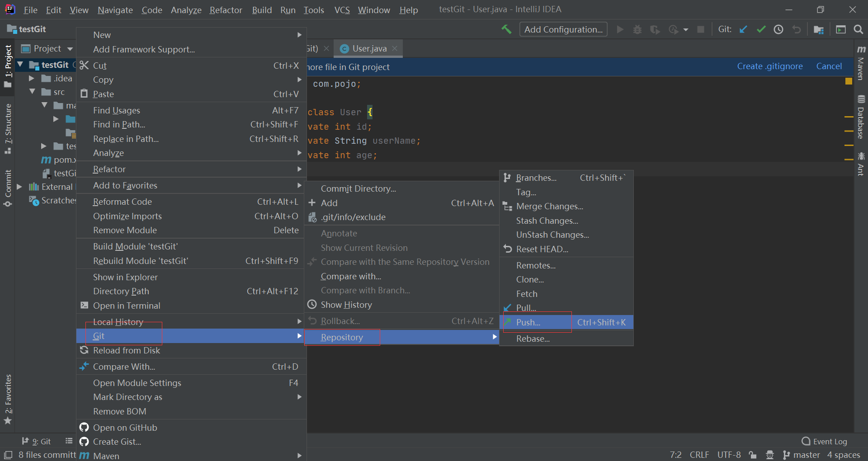Click the Stop square icon in toolbar
Viewport: 868px width, 461px height.
(x=701, y=29)
